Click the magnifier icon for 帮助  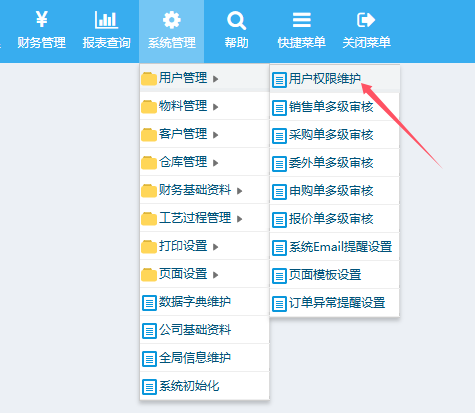coord(236,20)
